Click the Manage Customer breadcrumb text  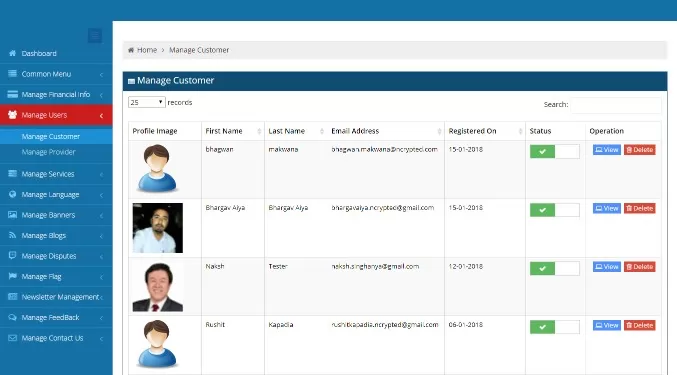coord(199,50)
